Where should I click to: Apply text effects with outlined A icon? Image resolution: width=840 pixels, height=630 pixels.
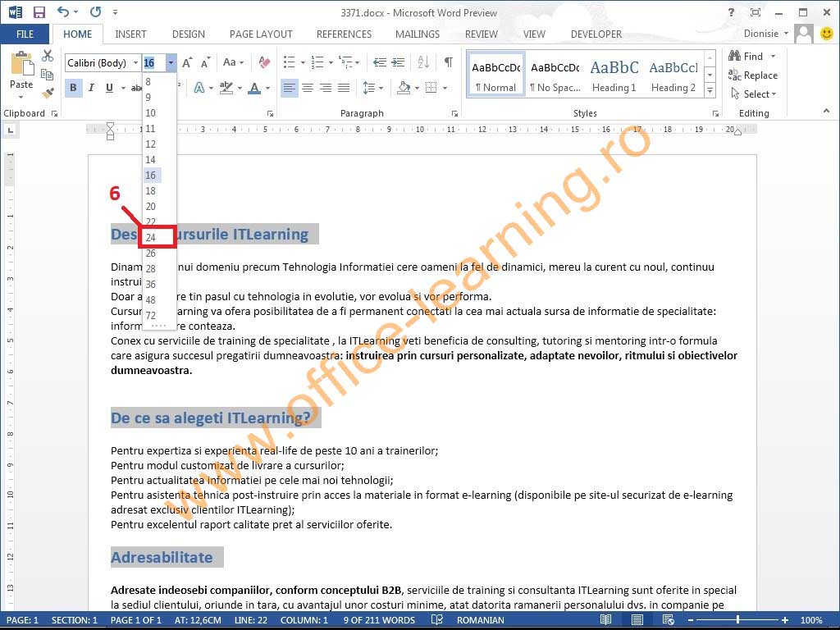(x=199, y=88)
